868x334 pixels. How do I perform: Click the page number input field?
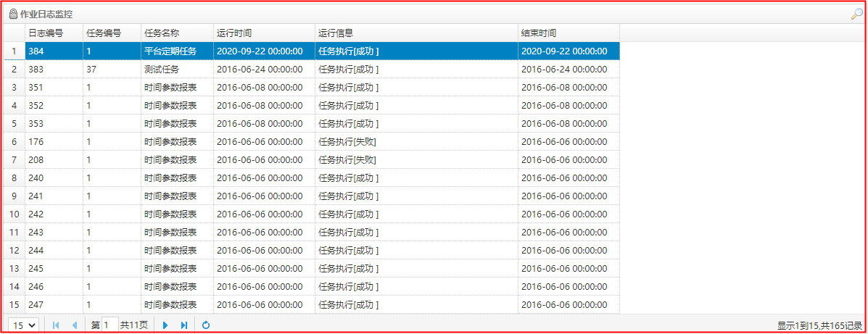(109, 325)
